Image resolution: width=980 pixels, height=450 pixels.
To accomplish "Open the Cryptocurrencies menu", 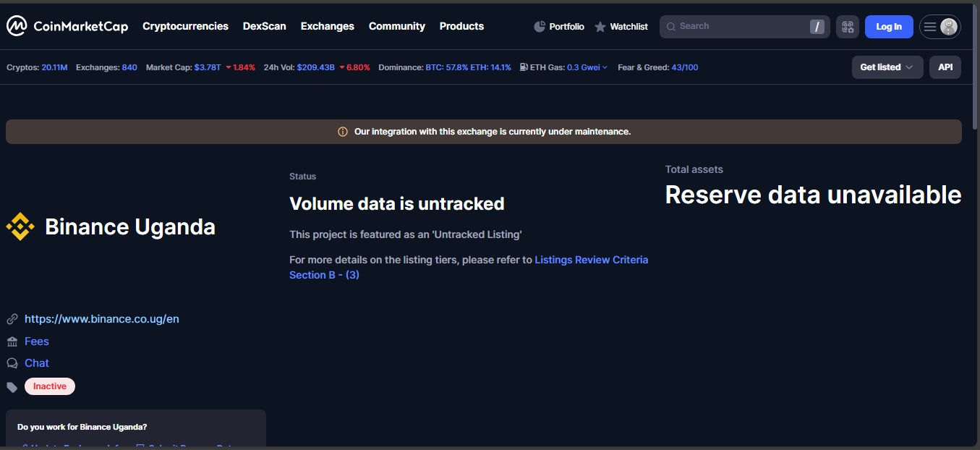I will point(185,26).
